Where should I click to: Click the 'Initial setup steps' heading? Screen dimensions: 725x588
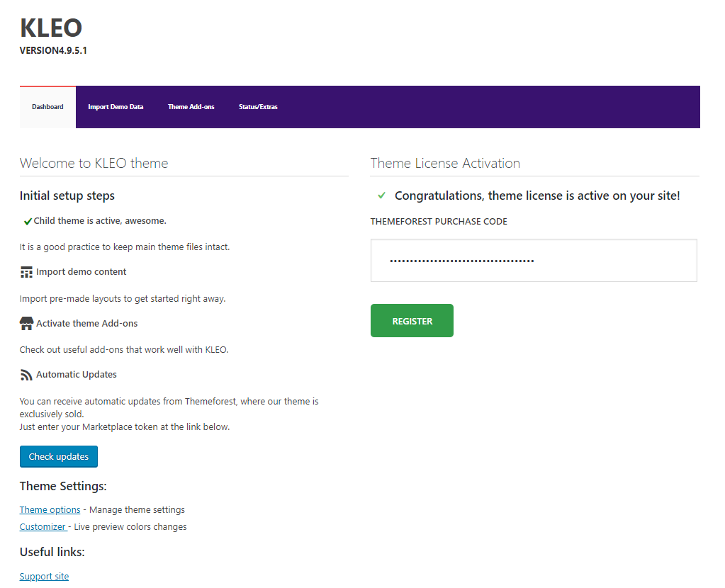point(67,196)
